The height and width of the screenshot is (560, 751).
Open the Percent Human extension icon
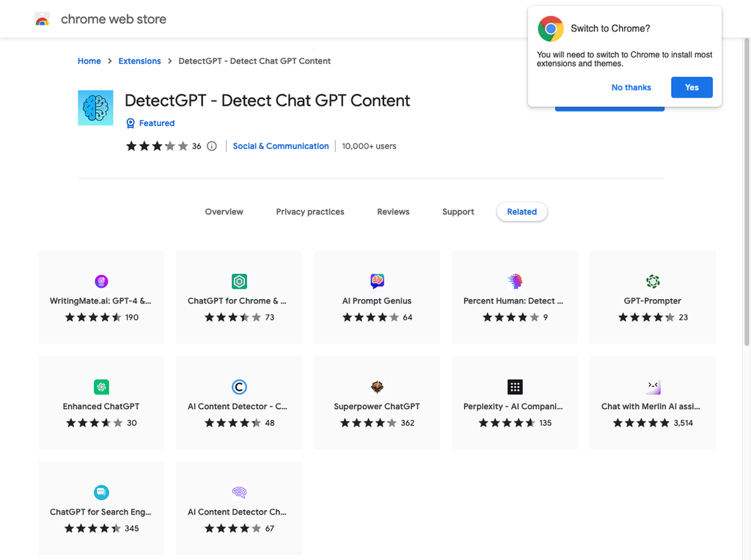(x=514, y=281)
